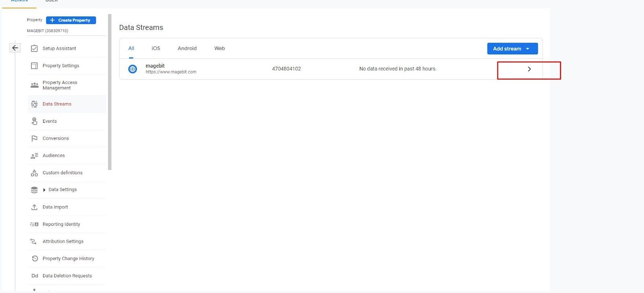Click the Data Streams page heading

[x=141, y=27]
